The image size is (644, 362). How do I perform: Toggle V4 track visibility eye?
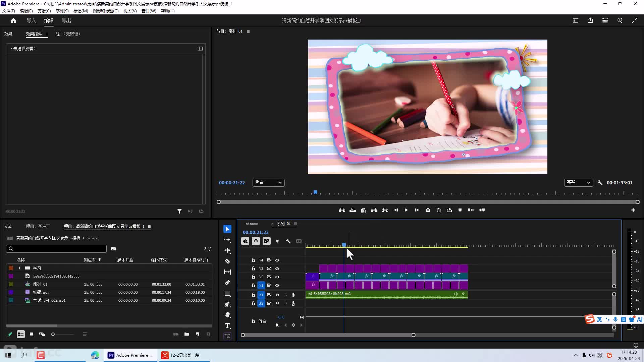point(277,260)
